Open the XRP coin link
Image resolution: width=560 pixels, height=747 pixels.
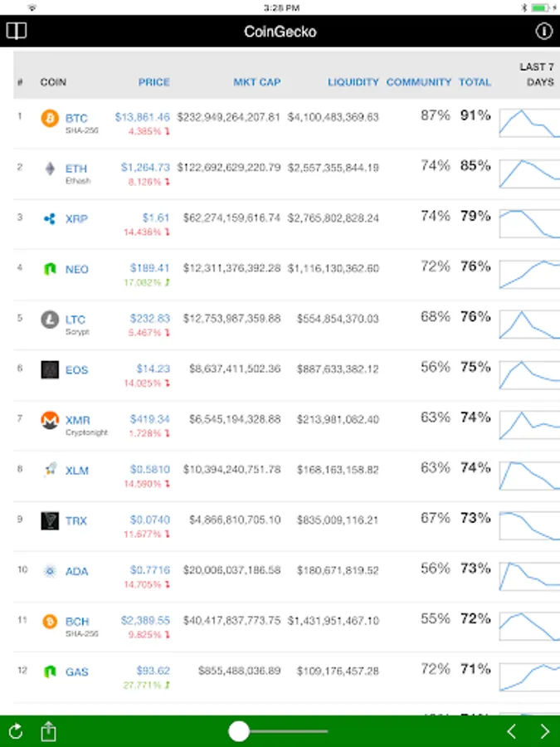coord(76,219)
